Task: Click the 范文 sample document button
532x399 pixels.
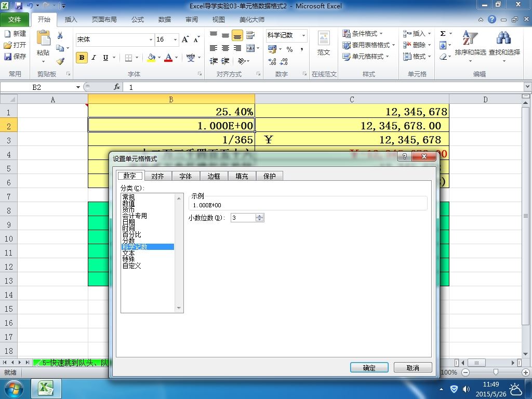Action: [x=324, y=44]
